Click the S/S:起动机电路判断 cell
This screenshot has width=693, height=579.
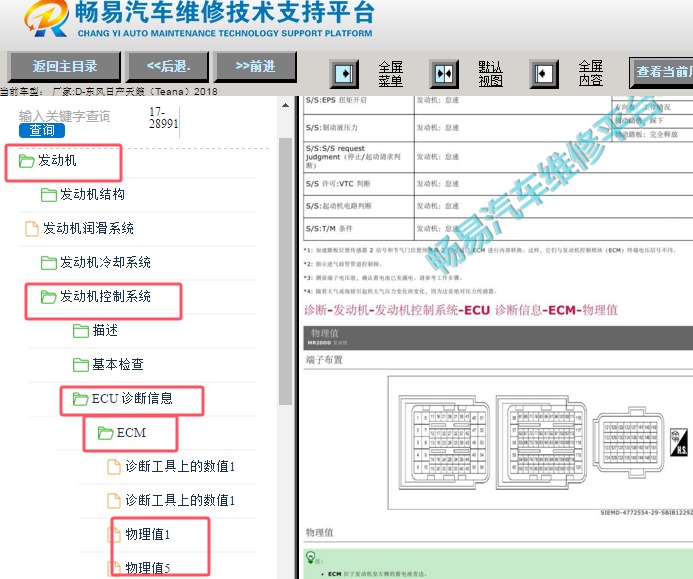(358, 206)
